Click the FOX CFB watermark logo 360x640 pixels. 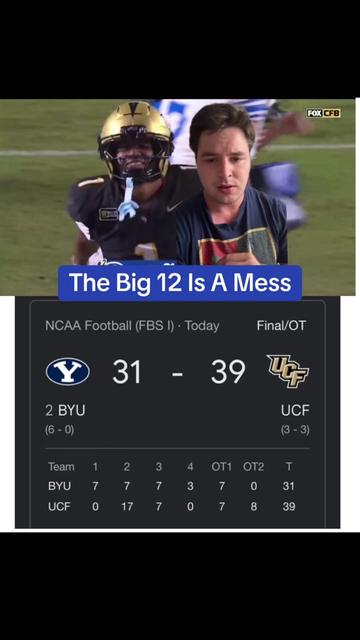point(324,113)
